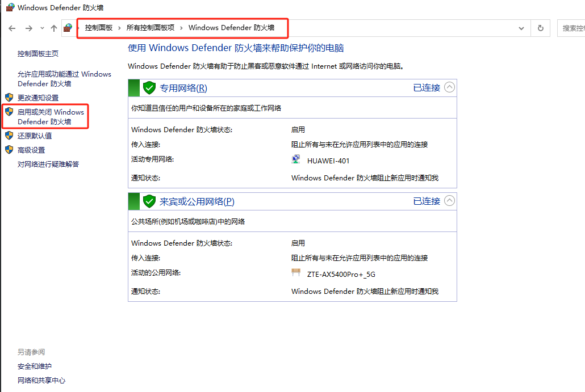
Task: Open 对网络进行疑难解答 link
Action: (48, 165)
